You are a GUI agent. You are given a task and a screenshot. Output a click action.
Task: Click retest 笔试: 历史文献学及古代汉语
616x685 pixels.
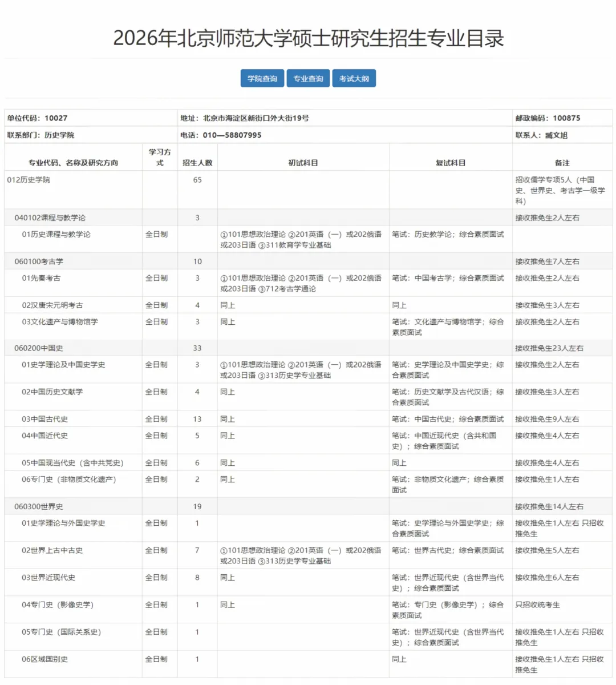(x=448, y=397)
